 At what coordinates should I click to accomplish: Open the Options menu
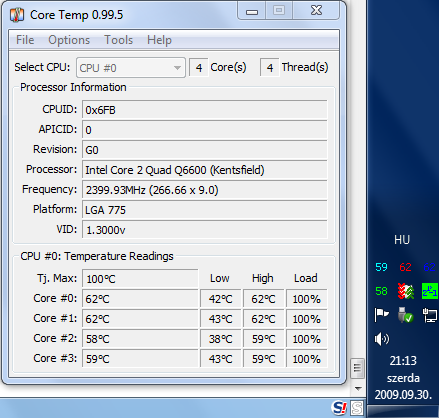(69, 40)
